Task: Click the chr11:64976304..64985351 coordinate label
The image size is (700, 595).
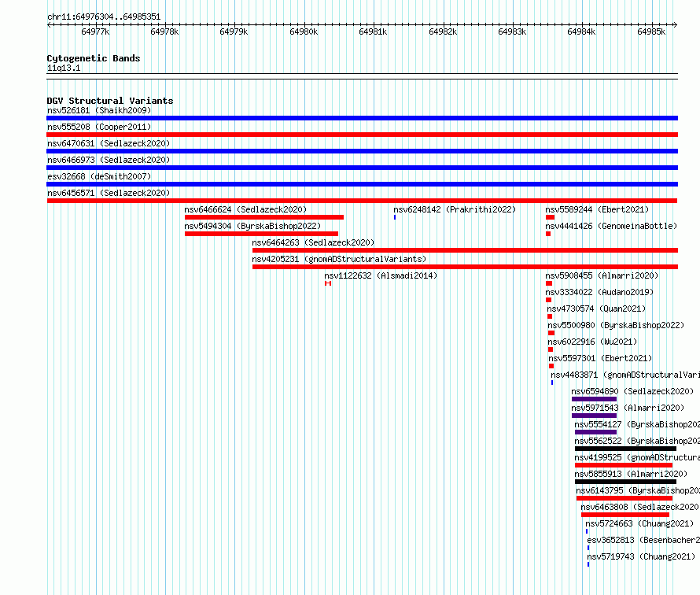Action: click(x=104, y=17)
